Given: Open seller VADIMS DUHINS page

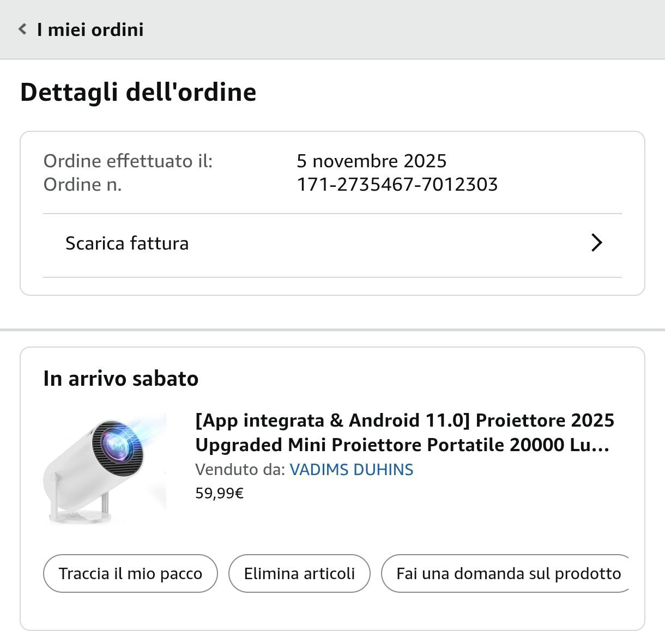Looking at the screenshot, I should [x=351, y=470].
